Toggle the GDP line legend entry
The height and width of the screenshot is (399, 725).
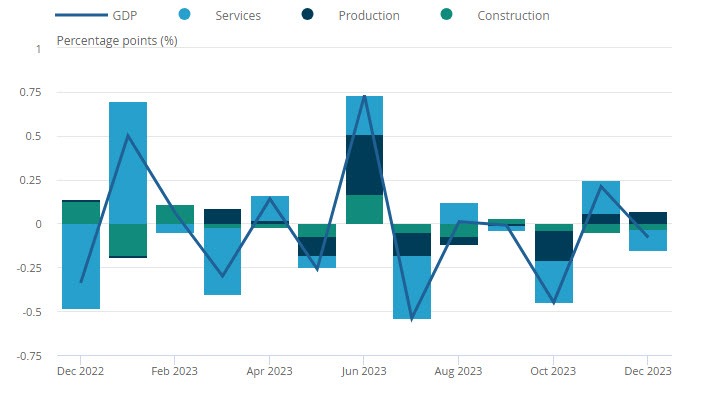click(96, 15)
